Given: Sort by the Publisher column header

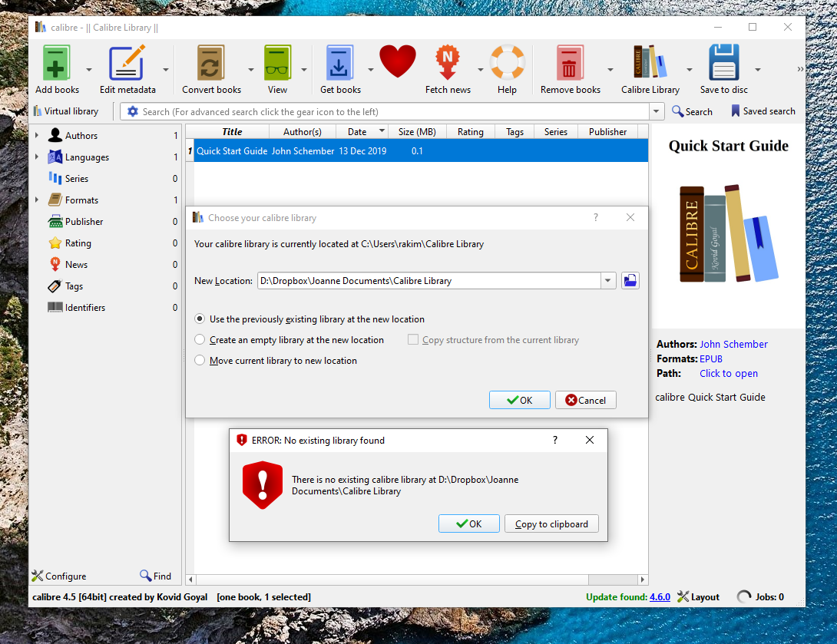Looking at the screenshot, I should [607, 132].
